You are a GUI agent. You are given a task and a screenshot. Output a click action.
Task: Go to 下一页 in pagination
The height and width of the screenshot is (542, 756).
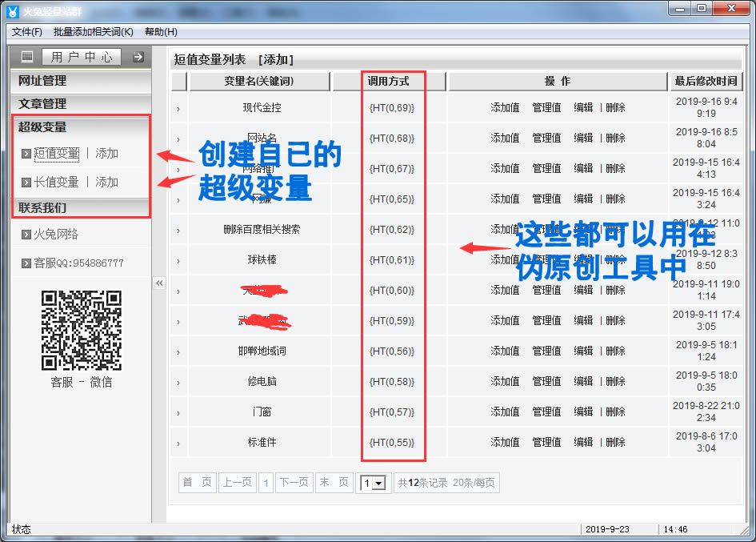(x=294, y=482)
